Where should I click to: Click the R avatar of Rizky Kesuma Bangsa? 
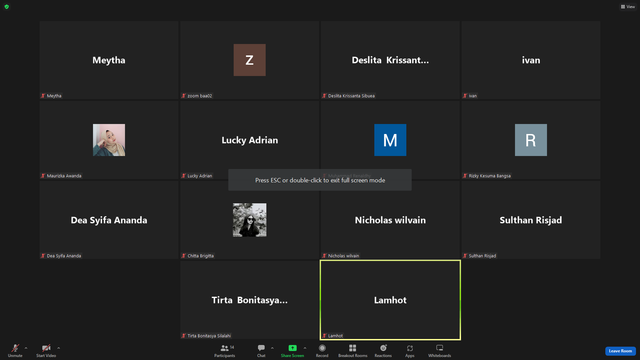coord(531,140)
